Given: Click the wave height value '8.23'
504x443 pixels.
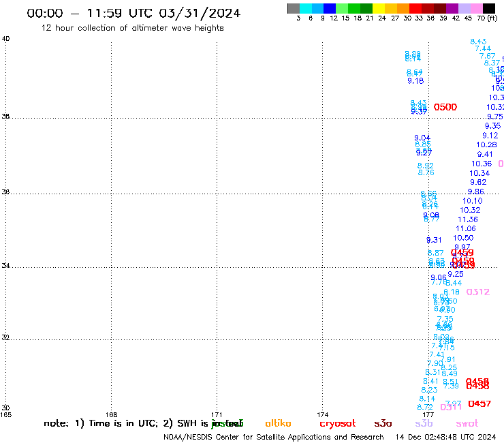Looking at the screenshot, I should coord(429,390).
